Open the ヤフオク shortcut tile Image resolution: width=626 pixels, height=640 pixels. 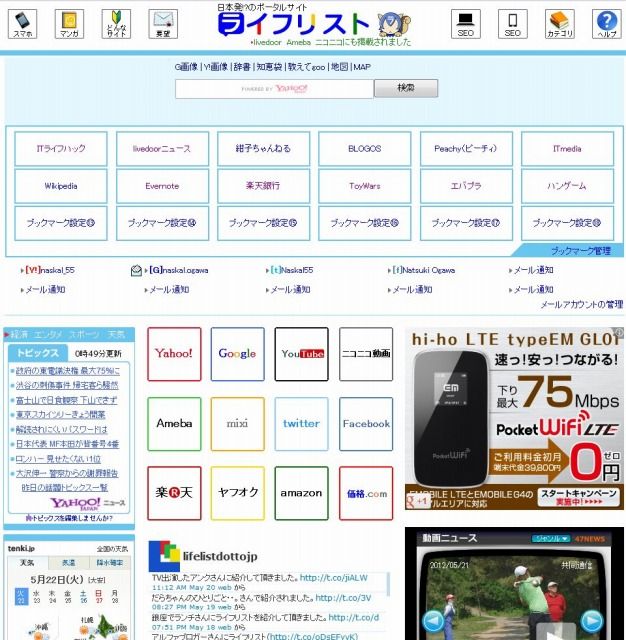click(x=238, y=493)
